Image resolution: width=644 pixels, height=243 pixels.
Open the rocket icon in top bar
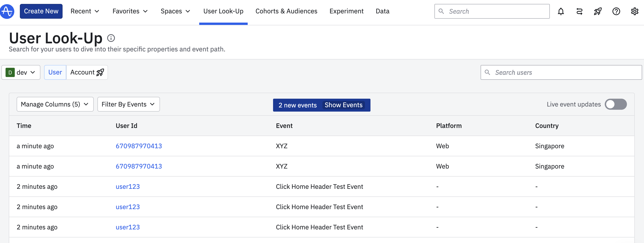598,11
